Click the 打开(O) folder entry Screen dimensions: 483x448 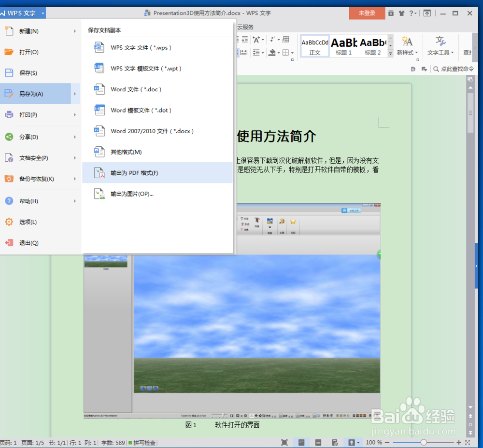click(x=40, y=52)
